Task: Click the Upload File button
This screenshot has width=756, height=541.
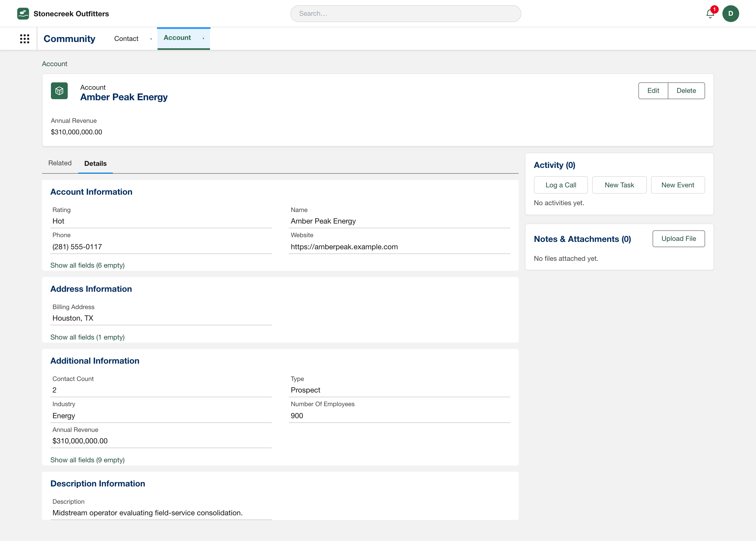Action: [x=678, y=238]
